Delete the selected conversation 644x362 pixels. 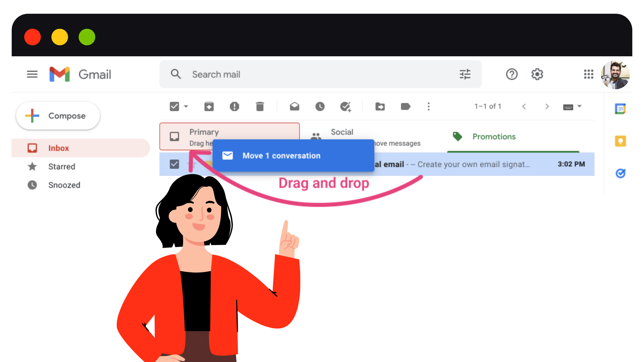click(260, 107)
